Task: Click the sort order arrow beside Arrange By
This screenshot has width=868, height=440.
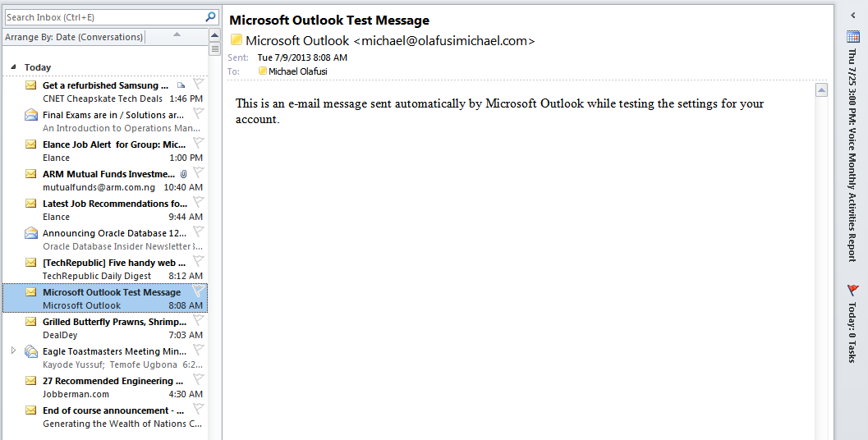Action: click(x=177, y=35)
